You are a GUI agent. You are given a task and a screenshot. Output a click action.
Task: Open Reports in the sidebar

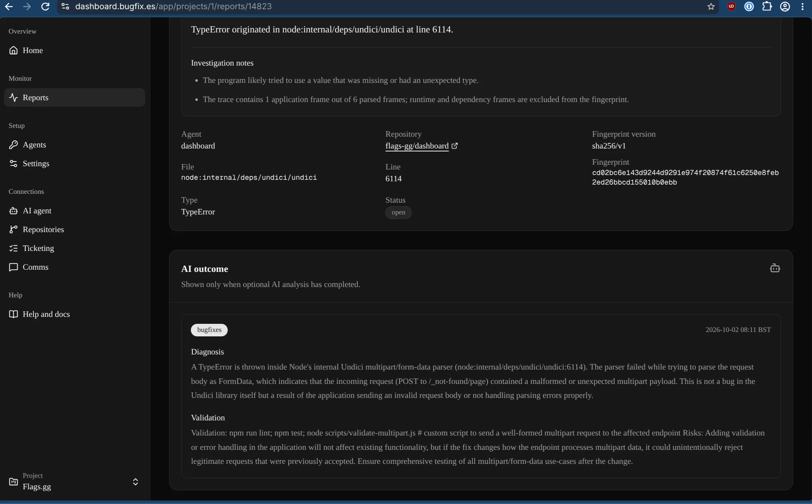(74, 97)
